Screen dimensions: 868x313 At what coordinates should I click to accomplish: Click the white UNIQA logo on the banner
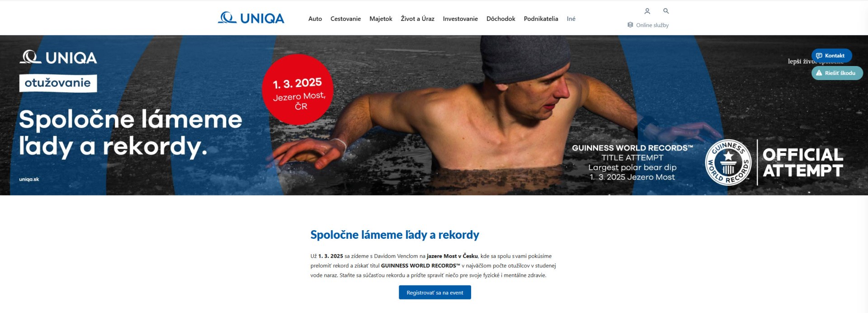point(58,57)
